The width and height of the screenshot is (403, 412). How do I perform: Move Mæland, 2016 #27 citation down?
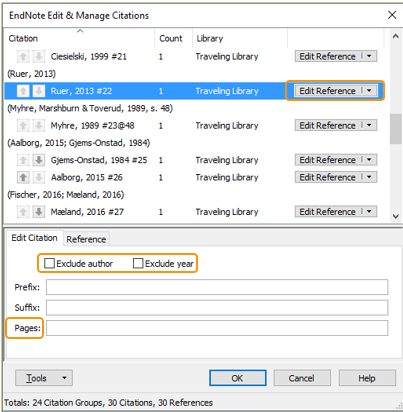(x=39, y=212)
